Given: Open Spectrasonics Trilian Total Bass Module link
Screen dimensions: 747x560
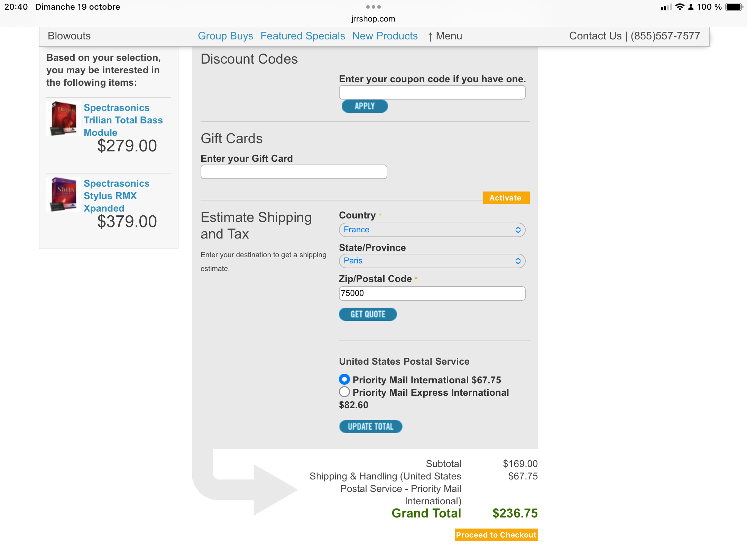Looking at the screenshot, I should [123, 120].
